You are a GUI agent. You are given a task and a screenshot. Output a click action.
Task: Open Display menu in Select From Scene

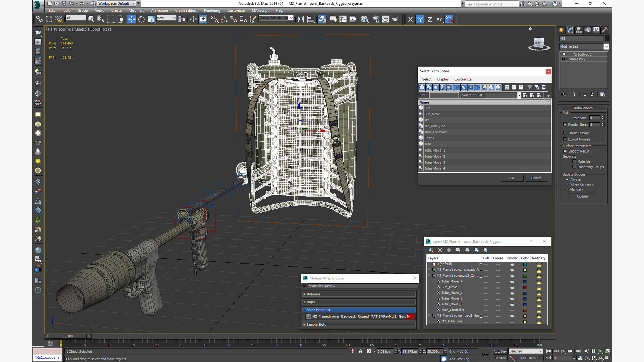(x=443, y=79)
